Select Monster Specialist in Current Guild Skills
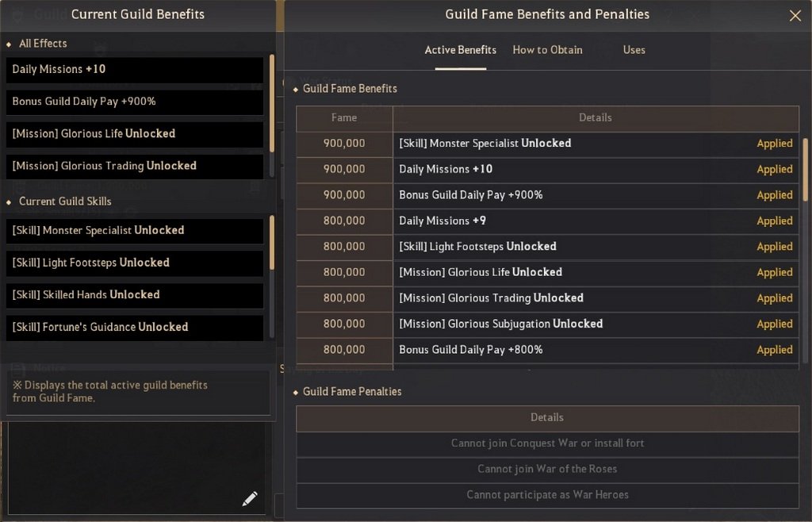 135,231
